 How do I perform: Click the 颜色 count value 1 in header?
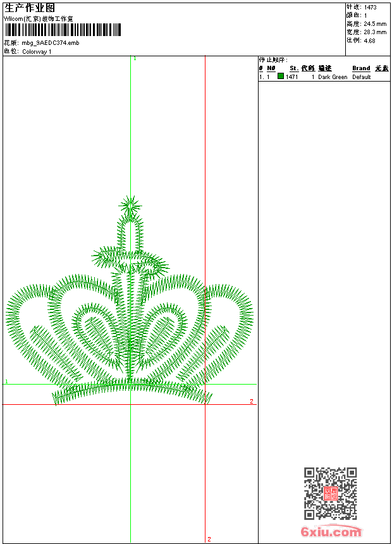365,16
